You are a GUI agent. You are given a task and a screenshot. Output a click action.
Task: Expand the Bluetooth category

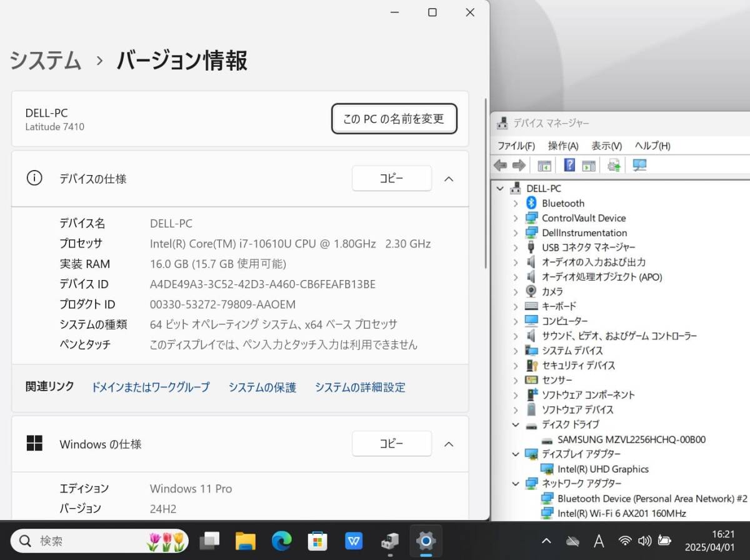pyautogui.click(x=516, y=203)
